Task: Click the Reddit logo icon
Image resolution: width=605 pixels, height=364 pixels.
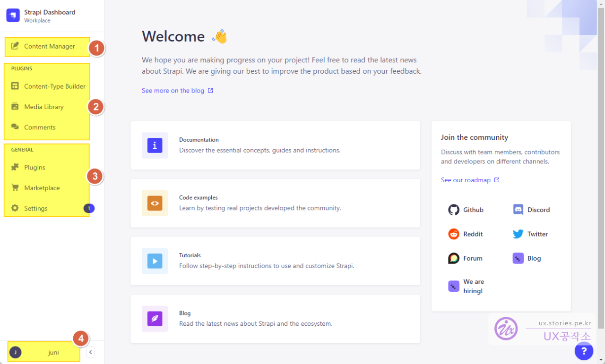Action: pos(454,234)
